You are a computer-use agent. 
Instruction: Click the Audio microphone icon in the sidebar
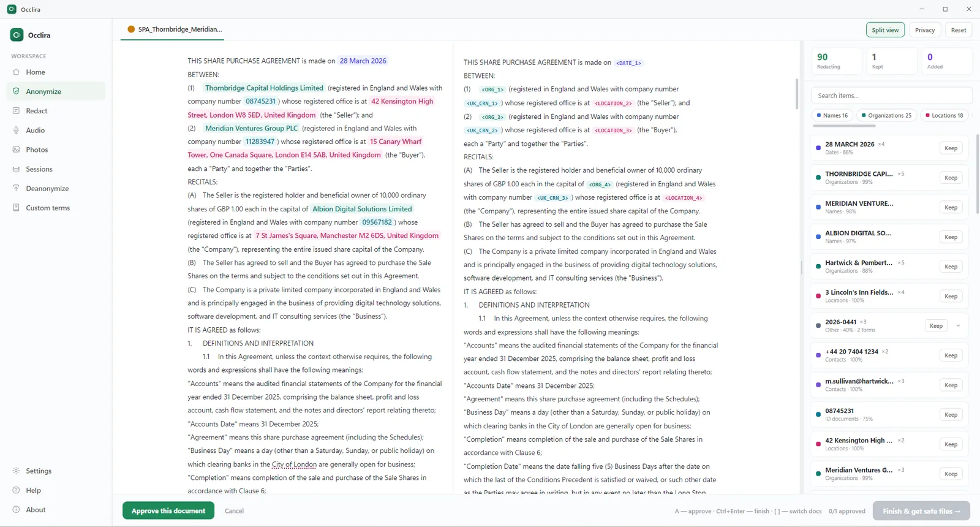click(16, 131)
